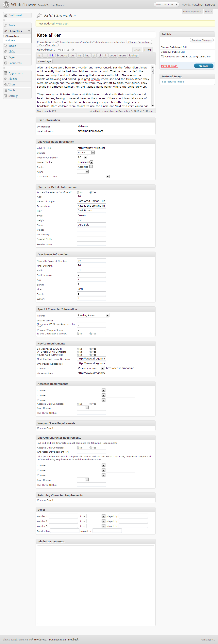Open the Screen Options tab
This screenshot has height=644, width=218.
[192, 11]
